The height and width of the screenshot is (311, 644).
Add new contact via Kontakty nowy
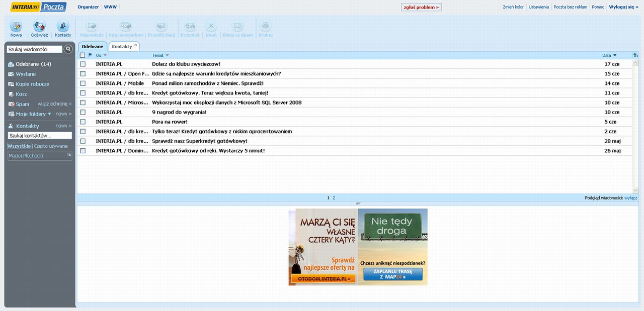tap(63, 126)
